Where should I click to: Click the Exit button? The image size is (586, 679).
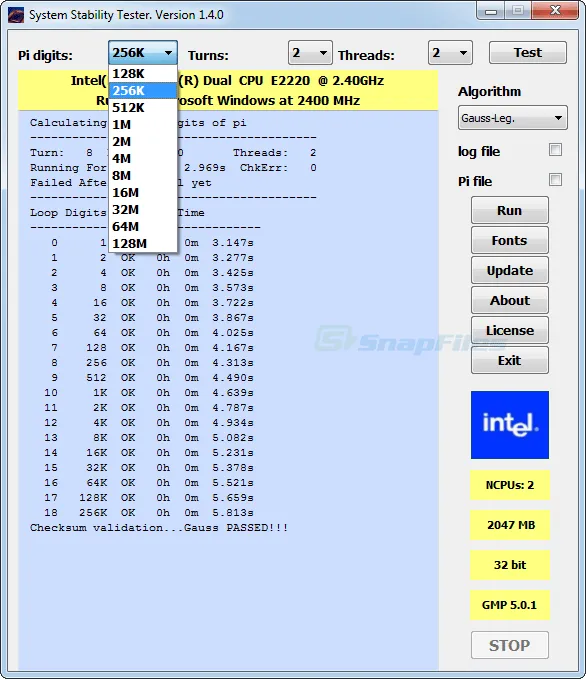(x=510, y=360)
